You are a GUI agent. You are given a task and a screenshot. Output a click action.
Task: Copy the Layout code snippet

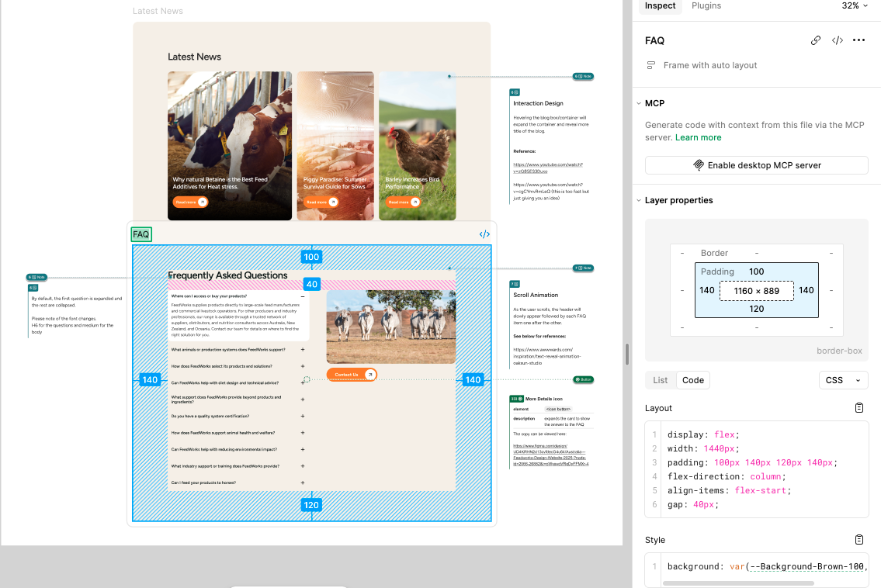859,408
